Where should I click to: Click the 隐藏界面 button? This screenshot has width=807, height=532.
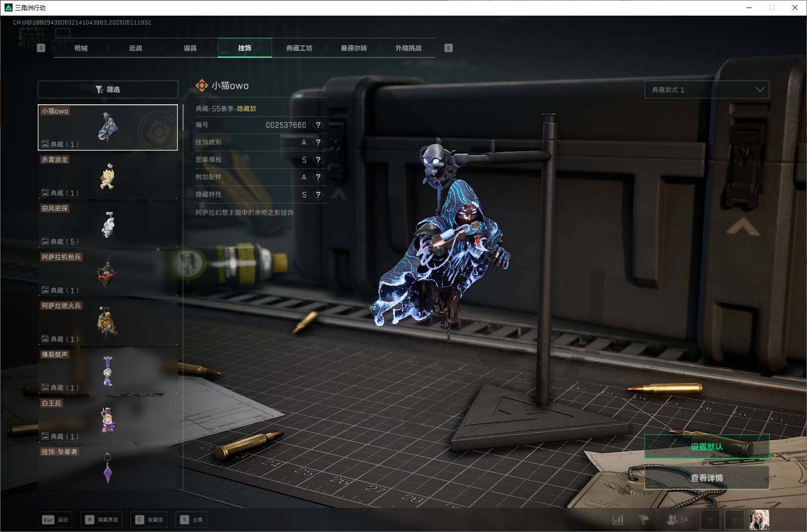pos(101,519)
